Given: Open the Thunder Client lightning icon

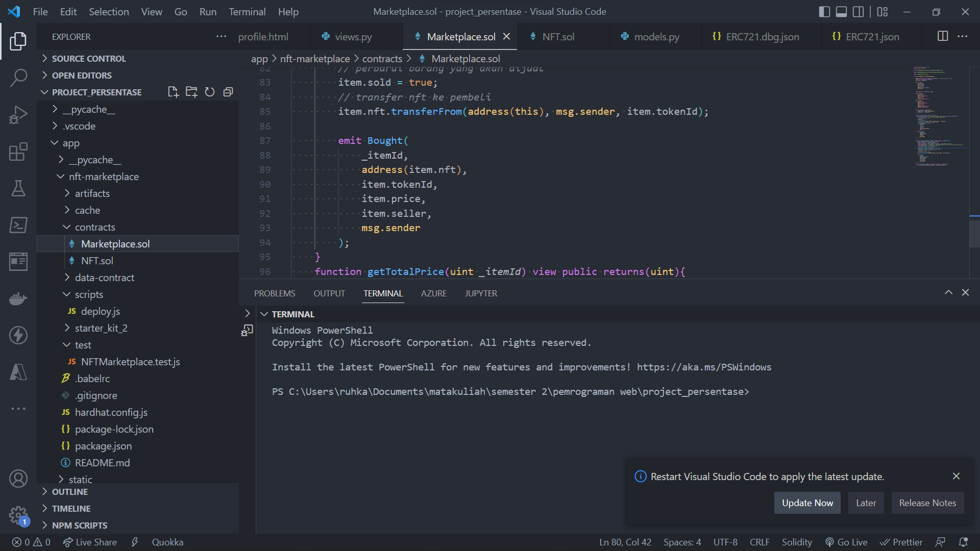Looking at the screenshot, I should pos(18,335).
